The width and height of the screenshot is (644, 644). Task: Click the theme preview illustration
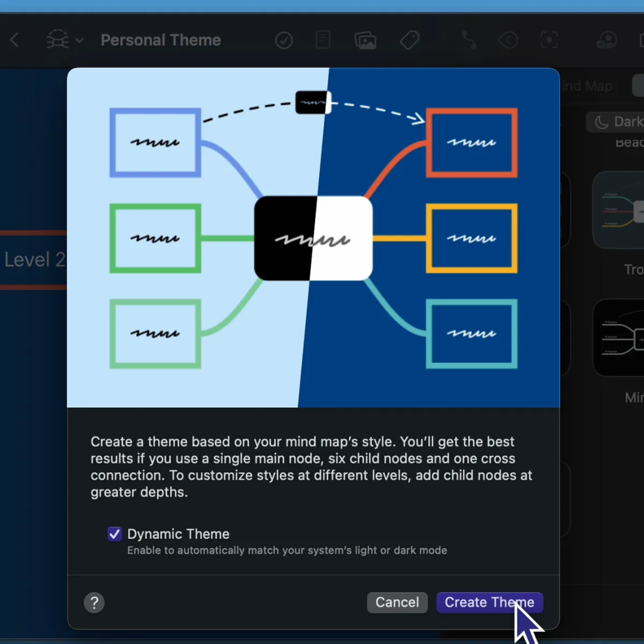pyautogui.click(x=313, y=238)
